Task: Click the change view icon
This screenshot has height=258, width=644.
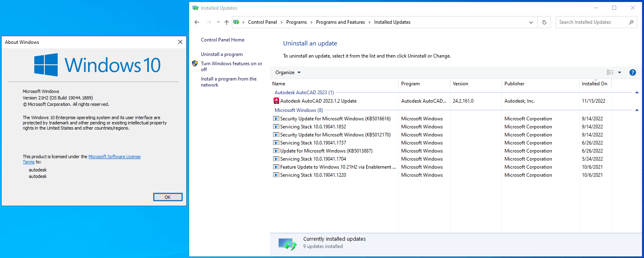Action: coord(610,72)
